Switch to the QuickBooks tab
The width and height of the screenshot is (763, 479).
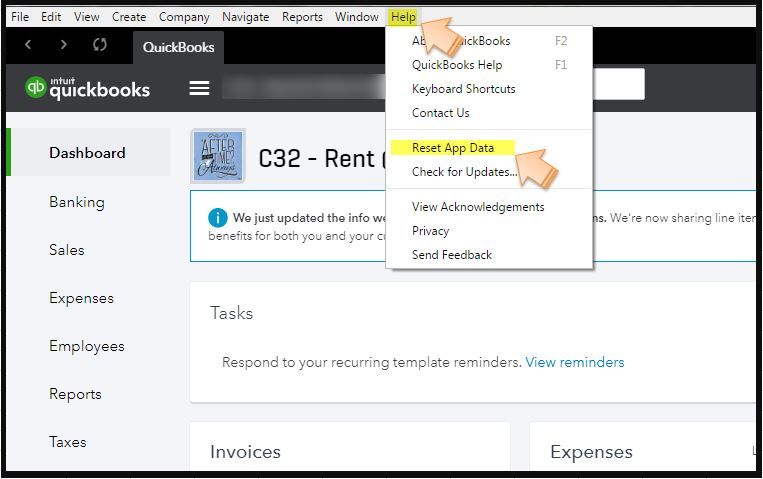[179, 47]
